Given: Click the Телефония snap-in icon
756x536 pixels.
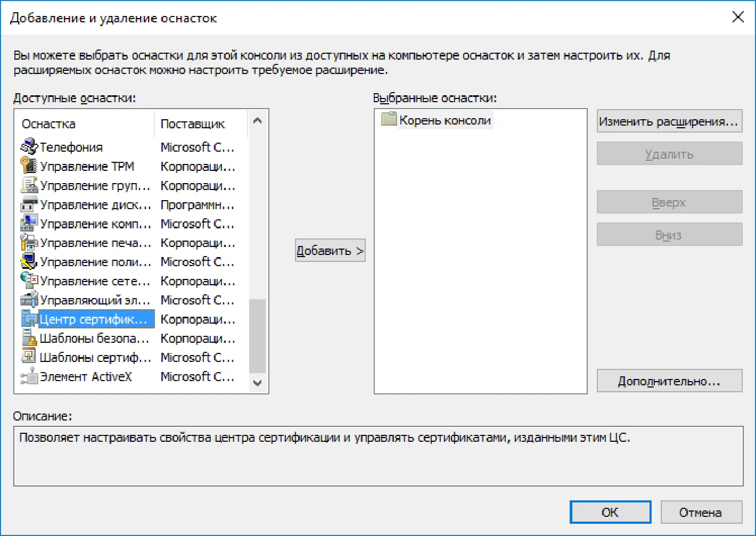Looking at the screenshot, I should [29, 147].
